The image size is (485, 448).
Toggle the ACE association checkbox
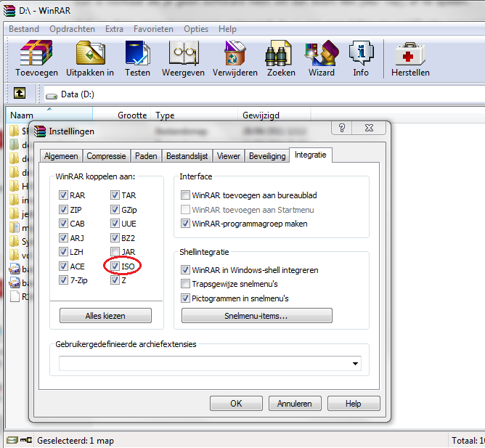[63, 266]
